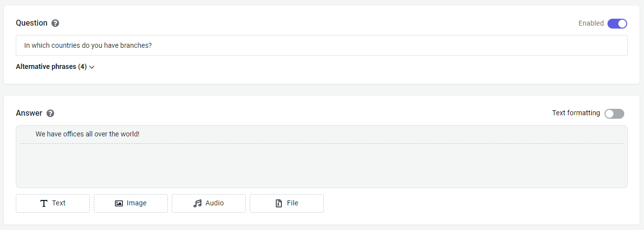This screenshot has height=230, width=644.
Task: Turn on the Text formatting toggle
Action: pyautogui.click(x=614, y=114)
